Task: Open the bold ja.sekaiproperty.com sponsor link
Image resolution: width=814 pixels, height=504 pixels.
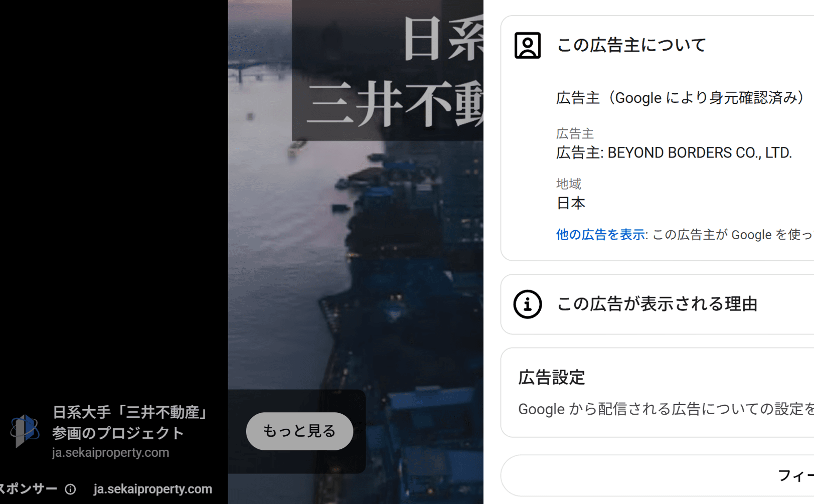Action: 152,489
